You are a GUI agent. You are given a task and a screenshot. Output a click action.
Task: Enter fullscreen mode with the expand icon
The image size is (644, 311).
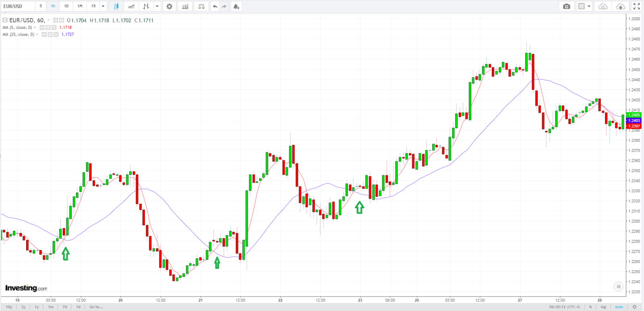pos(636,6)
